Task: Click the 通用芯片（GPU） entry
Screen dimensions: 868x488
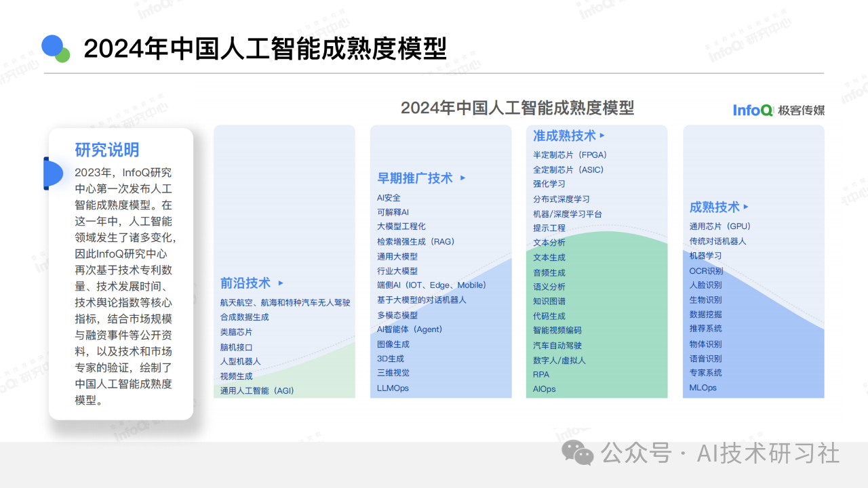Action: click(720, 226)
